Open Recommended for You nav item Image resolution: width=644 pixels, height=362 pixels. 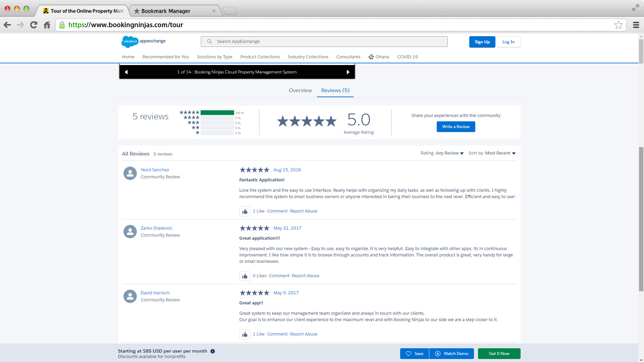pos(166,57)
